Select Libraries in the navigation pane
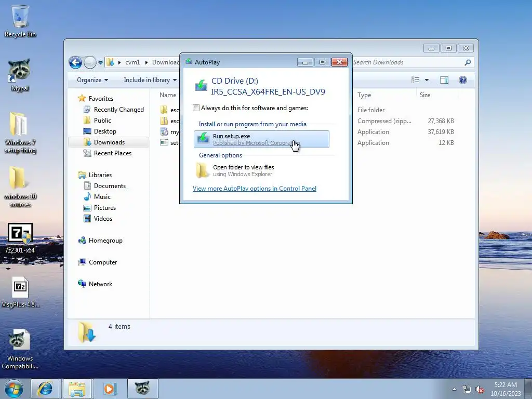 [100, 175]
